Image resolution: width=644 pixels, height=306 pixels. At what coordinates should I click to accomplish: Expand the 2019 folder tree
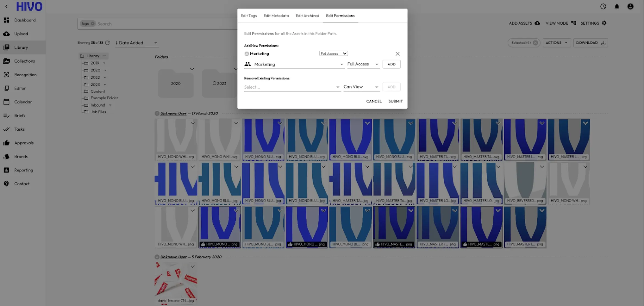(x=104, y=63)
